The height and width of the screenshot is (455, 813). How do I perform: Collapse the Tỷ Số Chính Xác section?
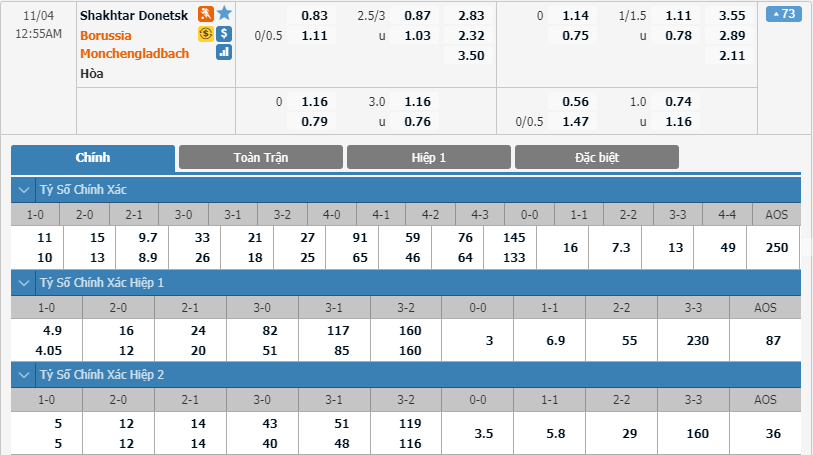pyautogui.click(x=24, y=190)
